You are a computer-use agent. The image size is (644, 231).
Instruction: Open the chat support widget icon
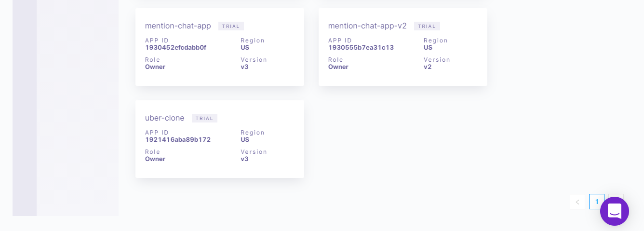[615, 211]
